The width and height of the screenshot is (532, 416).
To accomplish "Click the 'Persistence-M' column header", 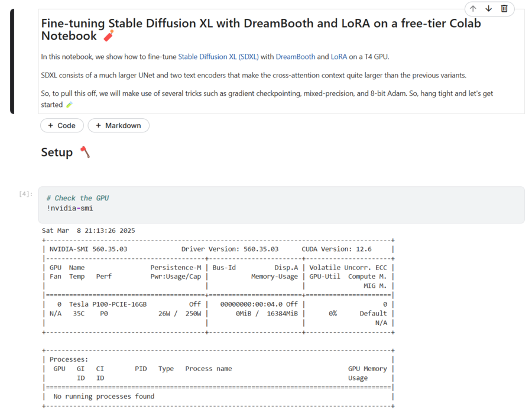I will click(x=176, y=268).
